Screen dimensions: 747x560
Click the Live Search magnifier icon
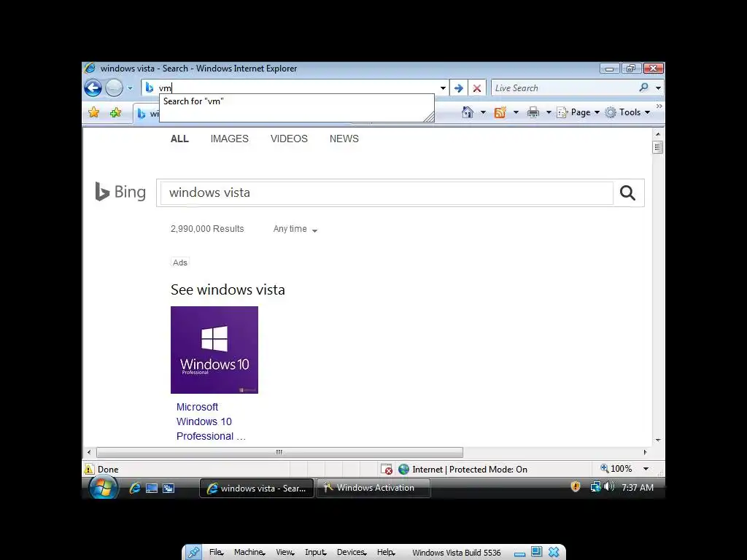(x=643, y=87)
